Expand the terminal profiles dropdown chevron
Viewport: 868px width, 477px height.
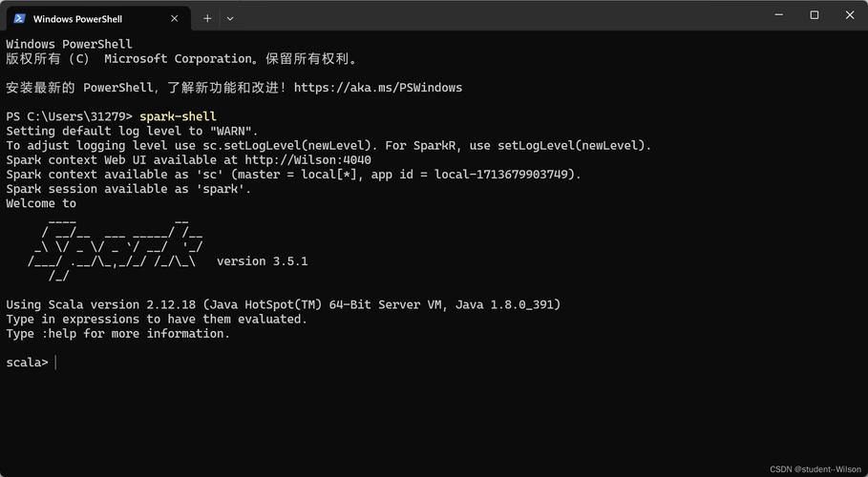230,18
